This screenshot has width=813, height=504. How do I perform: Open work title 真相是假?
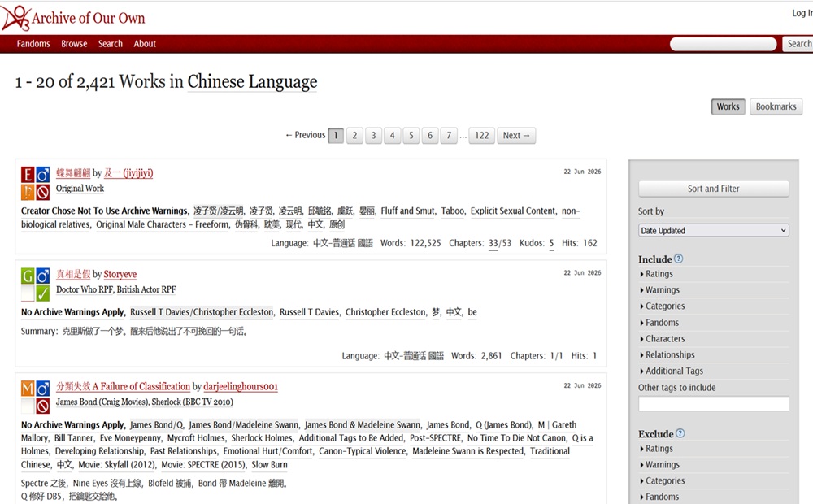73,274
